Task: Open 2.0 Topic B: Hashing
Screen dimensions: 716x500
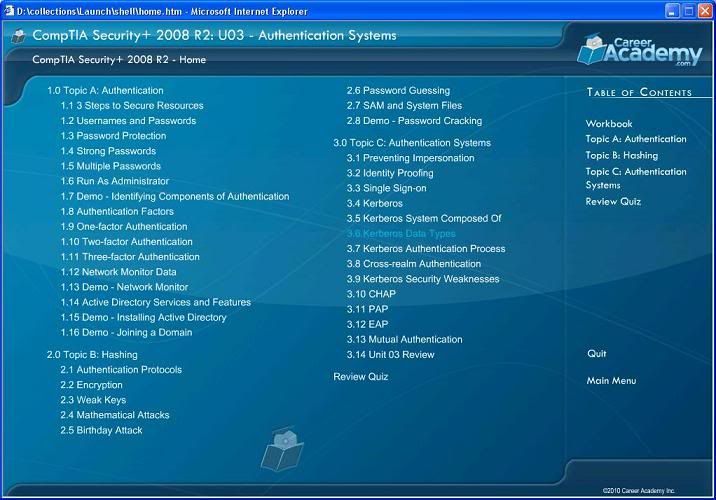Action: coord(92,354)
